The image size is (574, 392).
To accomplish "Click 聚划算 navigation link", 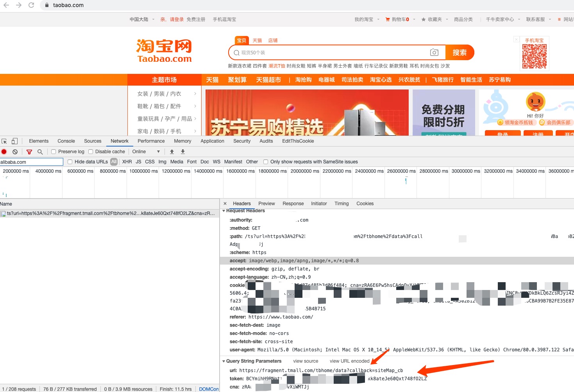I will pos(237,80).
